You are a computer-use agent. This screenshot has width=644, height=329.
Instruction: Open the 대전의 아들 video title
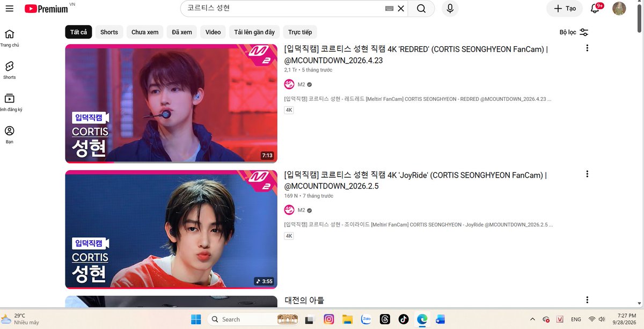point(304,301)
